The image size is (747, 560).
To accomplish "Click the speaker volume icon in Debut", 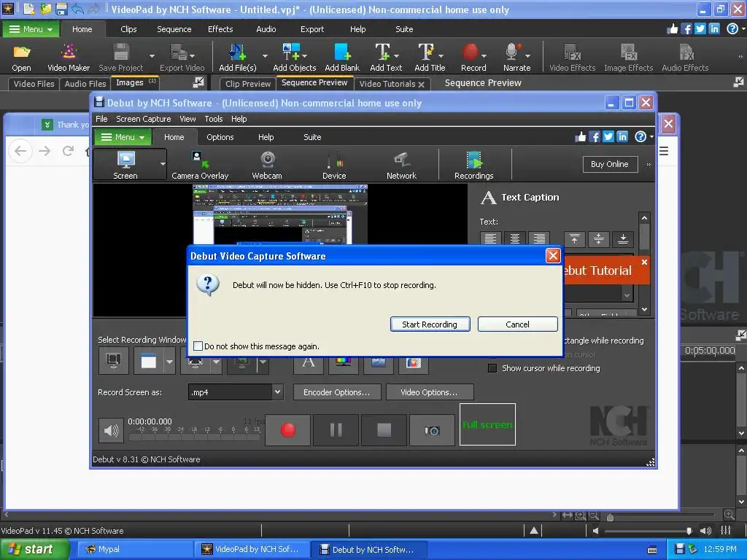I will coord(111,430).
